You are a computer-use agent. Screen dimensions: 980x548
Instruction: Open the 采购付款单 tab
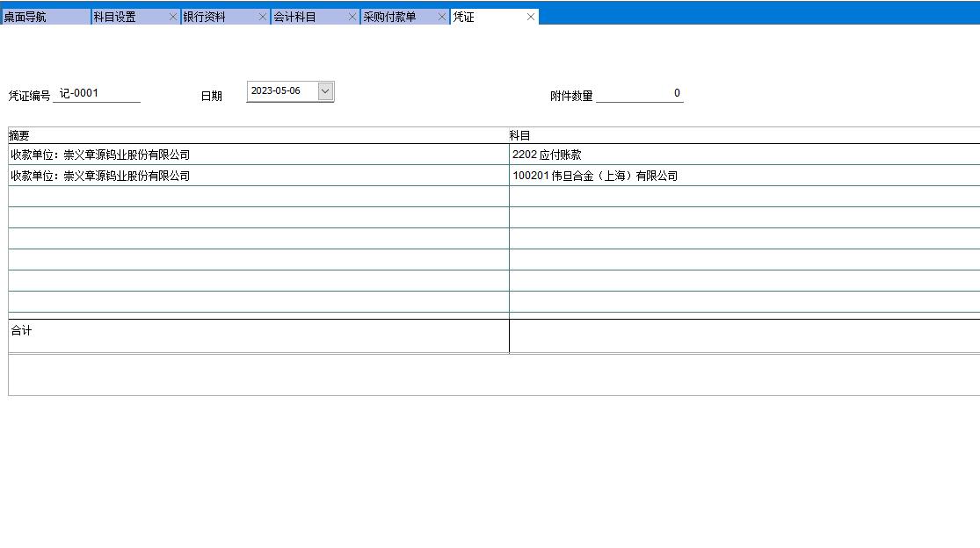(x=397, y=17)
